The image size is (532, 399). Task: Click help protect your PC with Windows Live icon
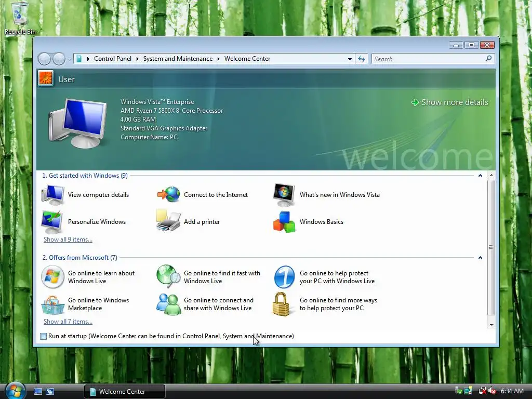coord(284,277)
